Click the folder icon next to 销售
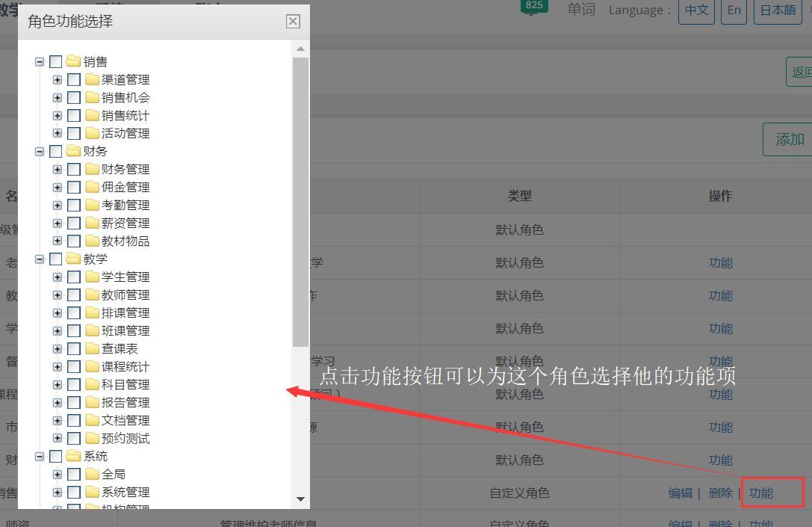Image resolution: width=812 pixels, height=527 pixels. [x=73, y=61]
